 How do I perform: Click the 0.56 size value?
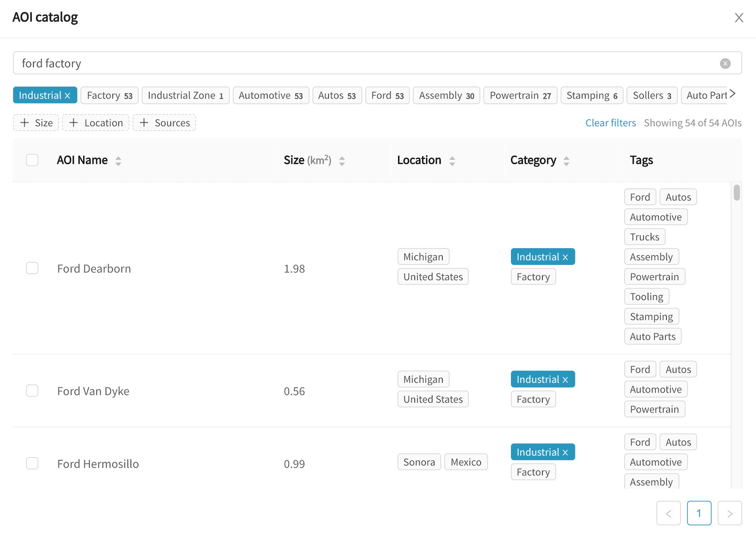tap(295, 391)
